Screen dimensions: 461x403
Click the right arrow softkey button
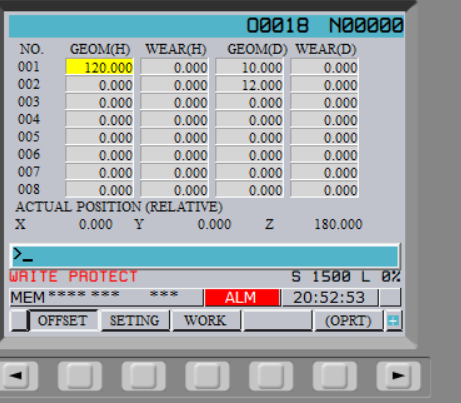398,376
